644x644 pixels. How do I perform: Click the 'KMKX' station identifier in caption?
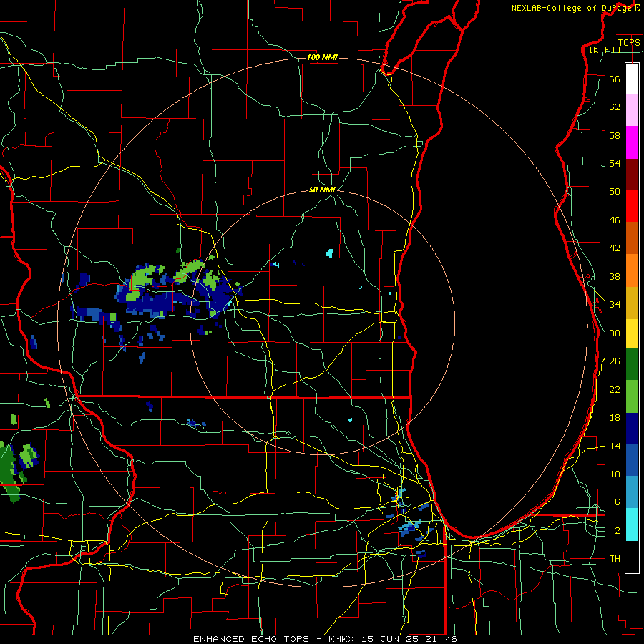(x=342, y=639)
